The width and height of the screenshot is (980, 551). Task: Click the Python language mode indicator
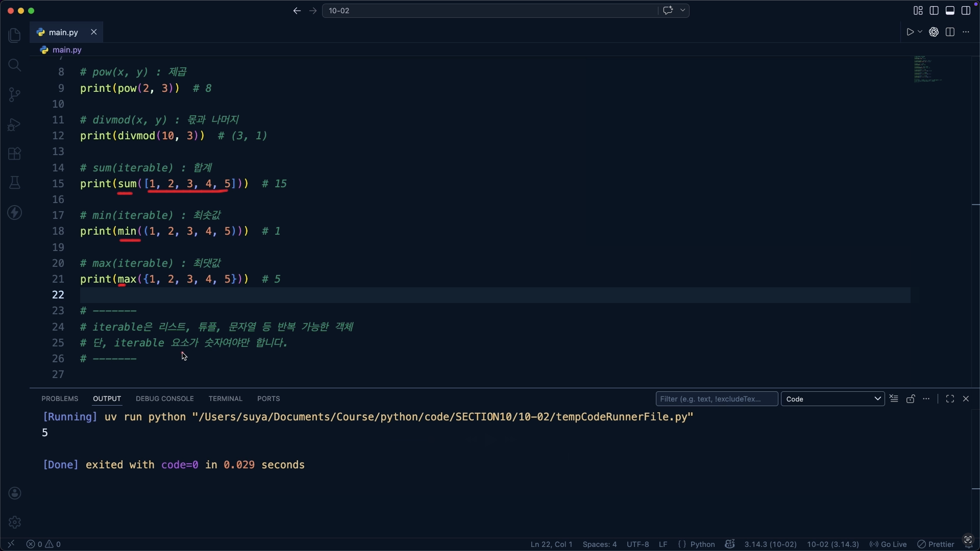pos(702,544)
